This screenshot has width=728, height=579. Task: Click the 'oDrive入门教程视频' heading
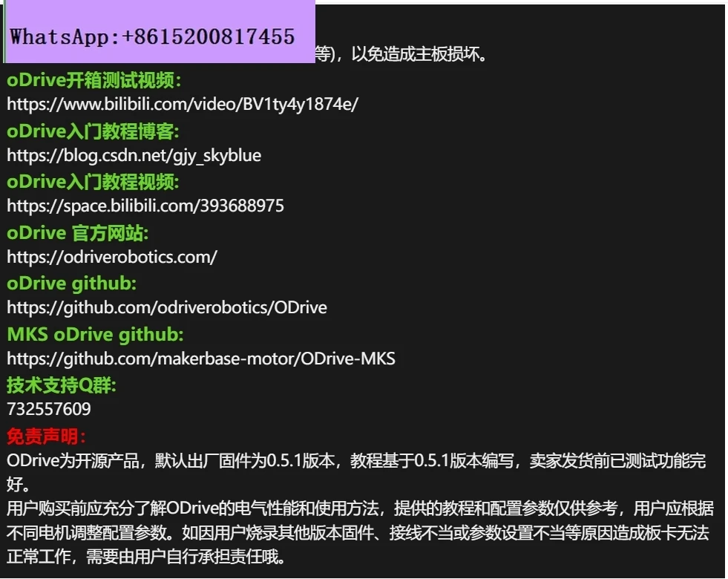93,182
